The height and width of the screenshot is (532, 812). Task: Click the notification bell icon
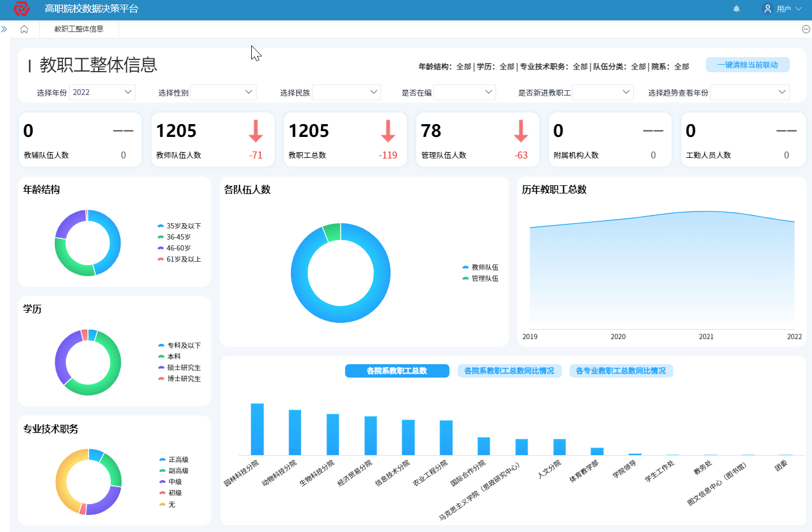point(736,9)
